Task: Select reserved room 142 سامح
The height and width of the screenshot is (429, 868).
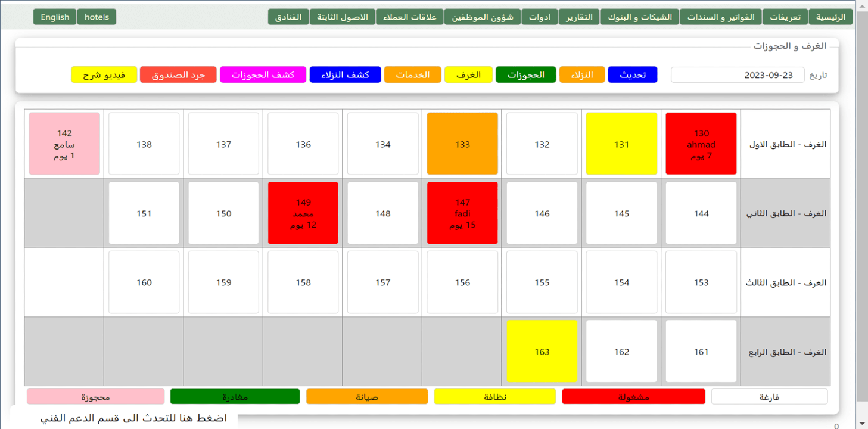Action: point(64,144)
